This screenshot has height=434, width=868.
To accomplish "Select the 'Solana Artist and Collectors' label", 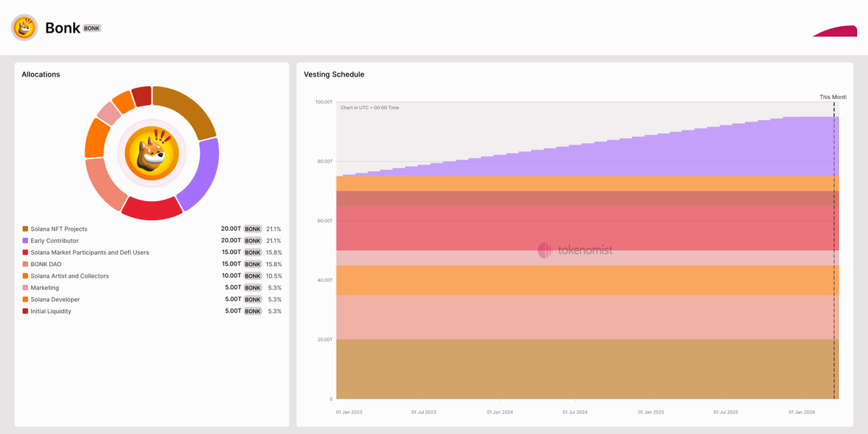I will pyautogui.click(x=69, y=276).
